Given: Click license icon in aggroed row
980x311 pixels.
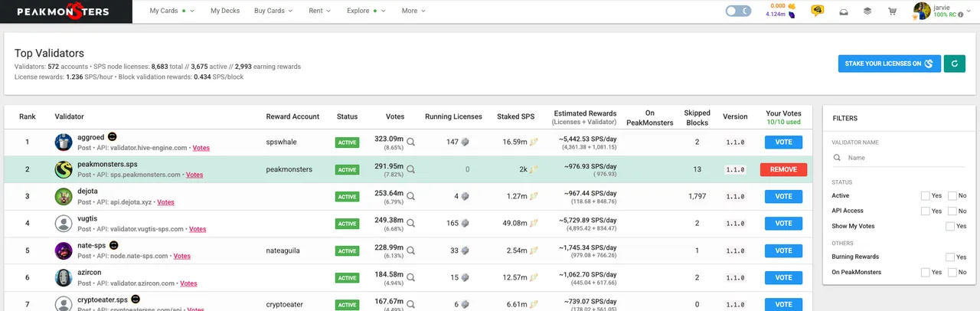Looking at the screenshot, I should [x=464, y=142].
